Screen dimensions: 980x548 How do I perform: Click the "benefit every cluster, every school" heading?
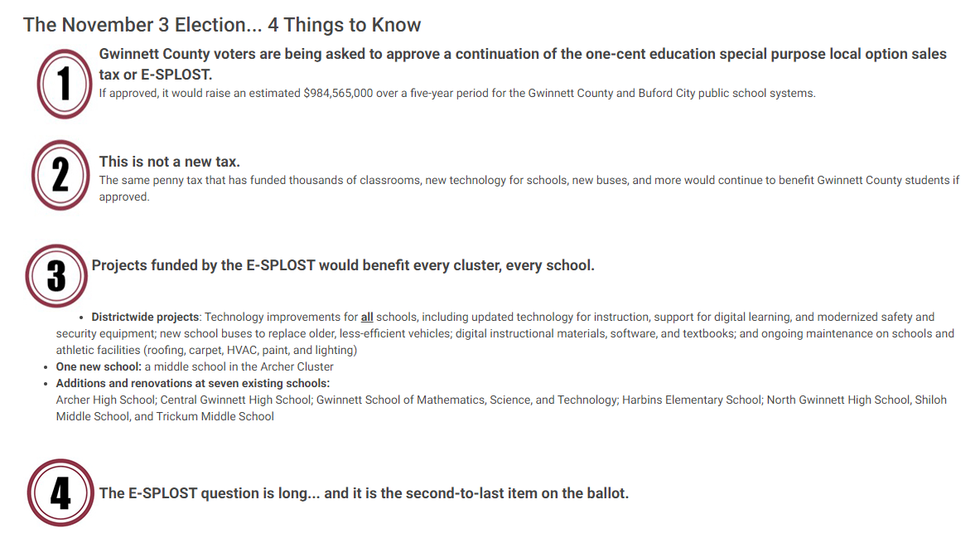click(343, 265)
